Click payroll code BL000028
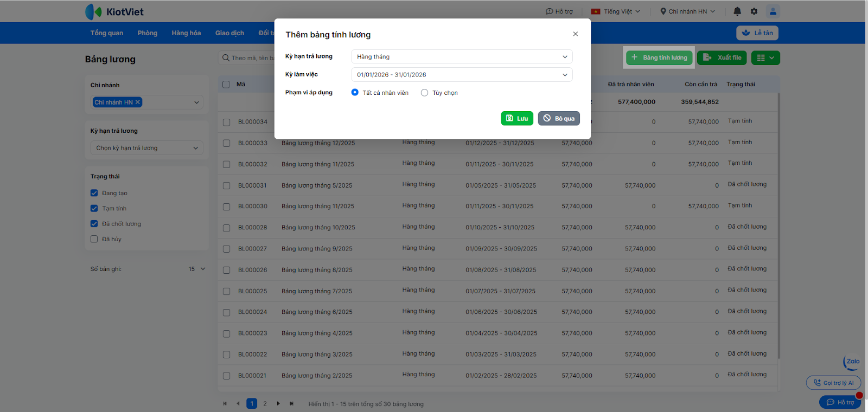The height and width of the screenshot is (412, 868). click(x=253, y=228)
